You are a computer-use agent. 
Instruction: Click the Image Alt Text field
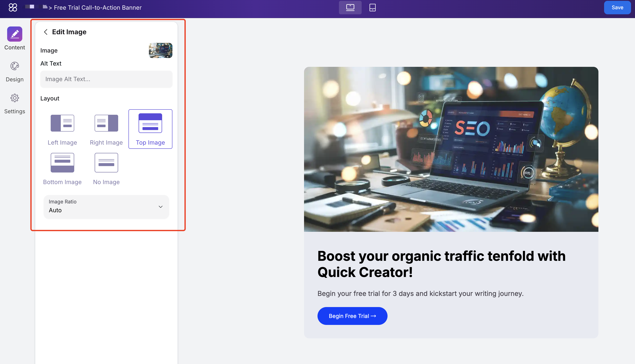click(x=106, y=79)
